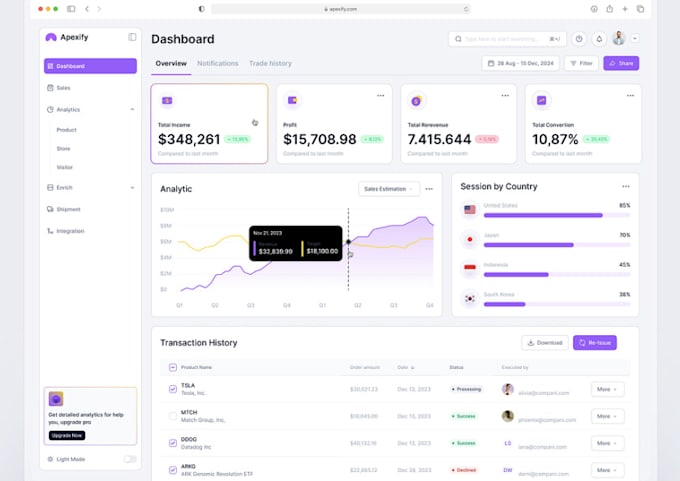Open Session by Country options menu
This screenshot has height=481, width=680.
coord(626,187)
